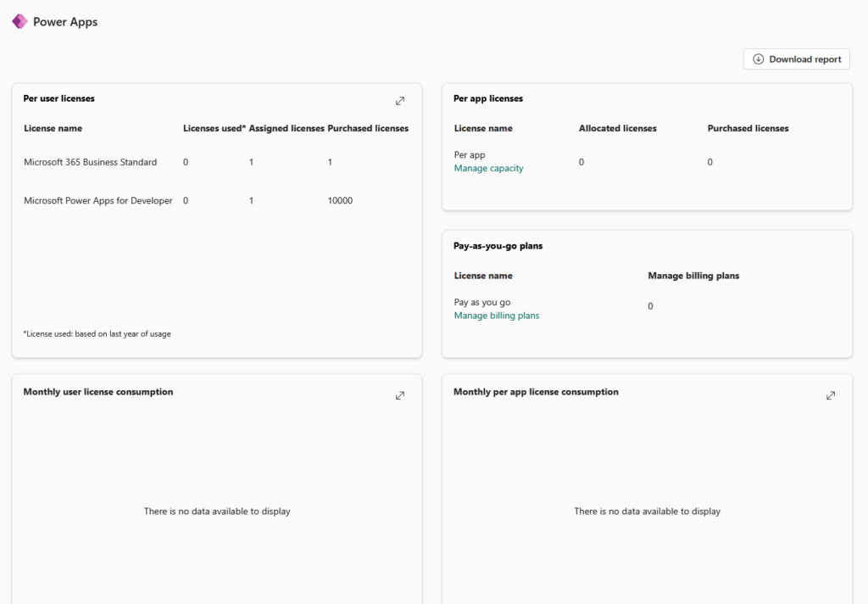Click the Pay-as-you-go plans card title
The width and height of the screenshot is (868, 604).
coord(498,246)
